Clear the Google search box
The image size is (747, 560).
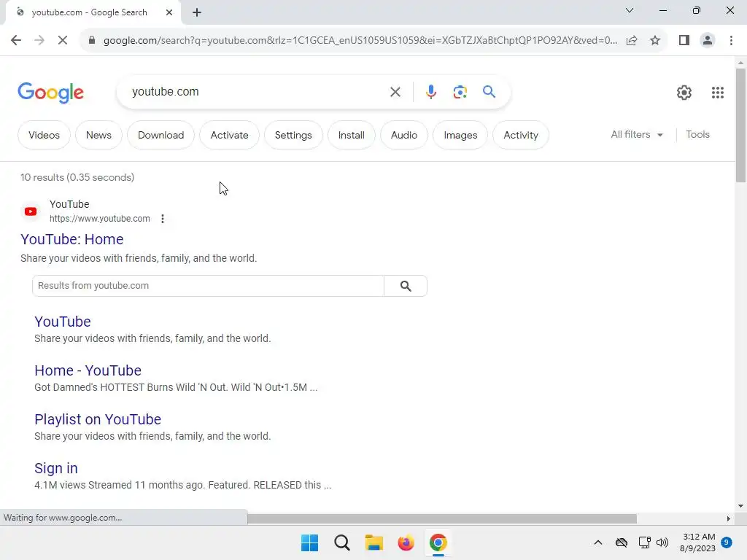(395, 92)
